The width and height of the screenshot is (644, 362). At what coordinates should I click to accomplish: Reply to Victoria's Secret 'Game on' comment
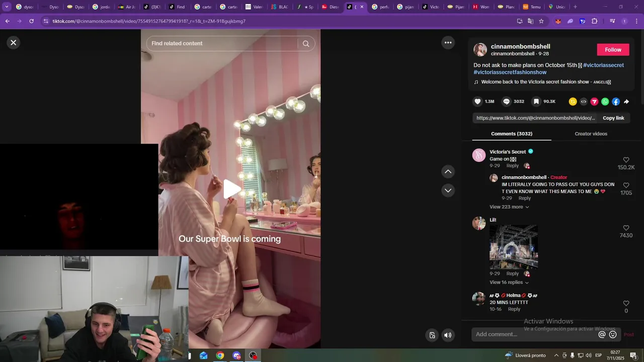tap(512, 166)
